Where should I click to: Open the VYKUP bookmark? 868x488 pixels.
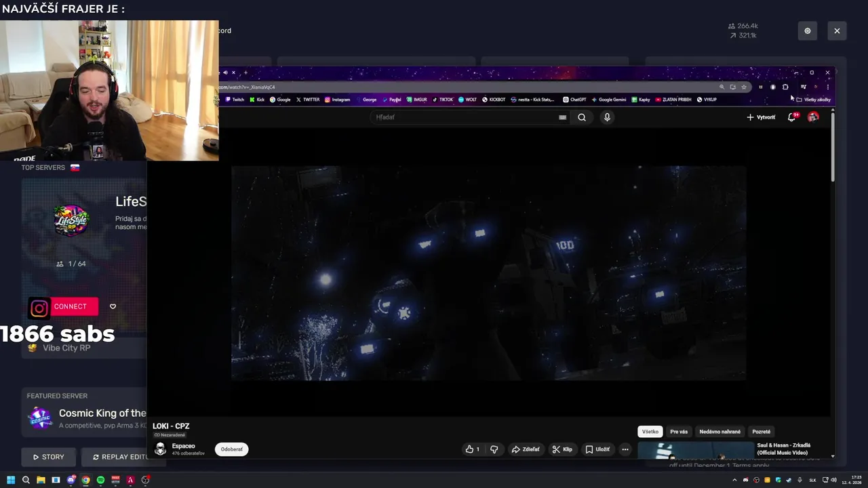(707, 100)
